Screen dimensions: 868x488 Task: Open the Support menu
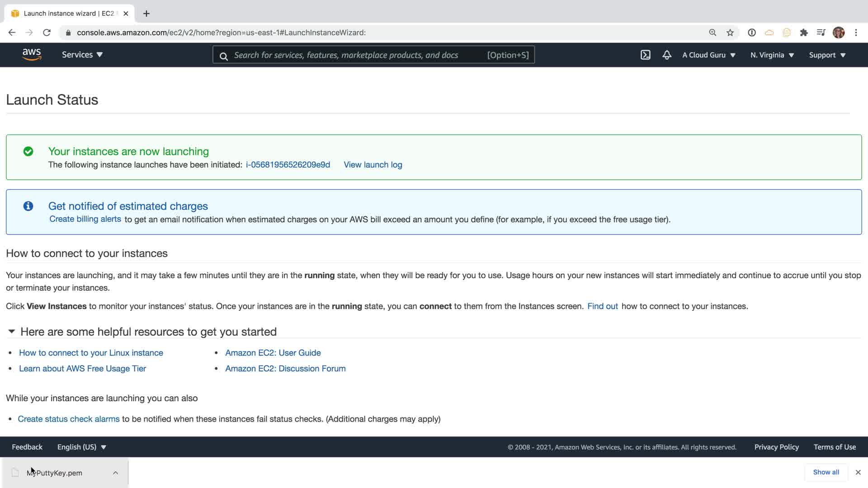pos(827,55)
